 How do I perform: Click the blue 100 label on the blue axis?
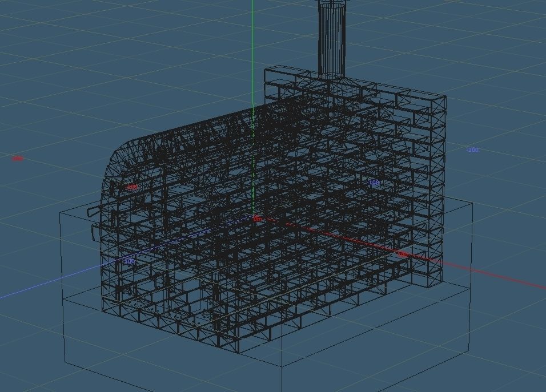(x=129, y=261)
